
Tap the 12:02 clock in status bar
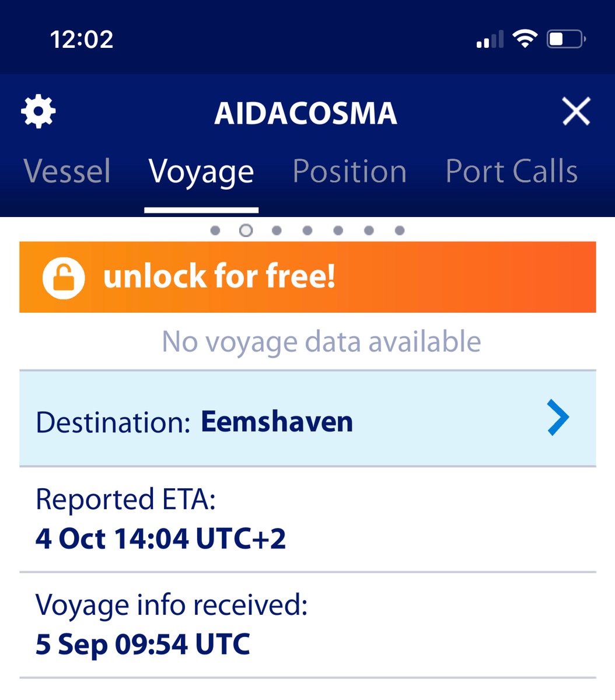pyautogui.click(x=82, y=40)
